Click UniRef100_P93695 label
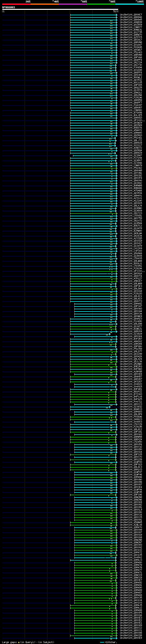This screenshot has height=644, width=146. (131, 48)
